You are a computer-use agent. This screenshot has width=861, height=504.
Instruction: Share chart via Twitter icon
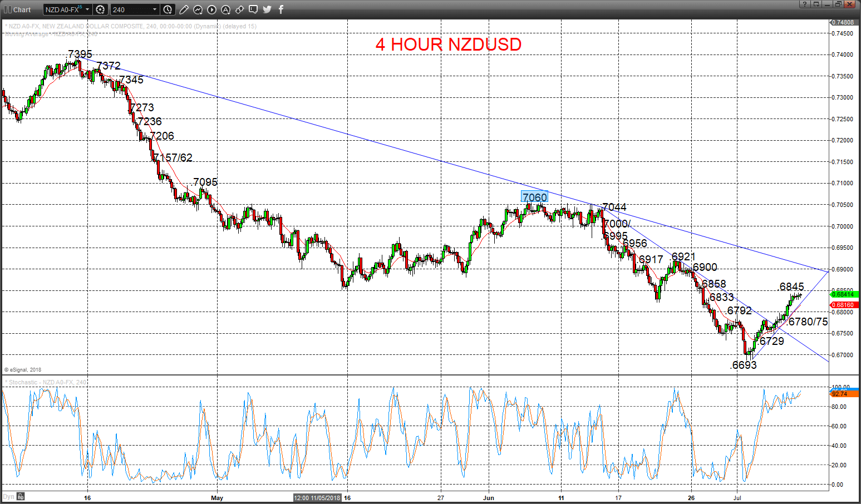[267, 9]
